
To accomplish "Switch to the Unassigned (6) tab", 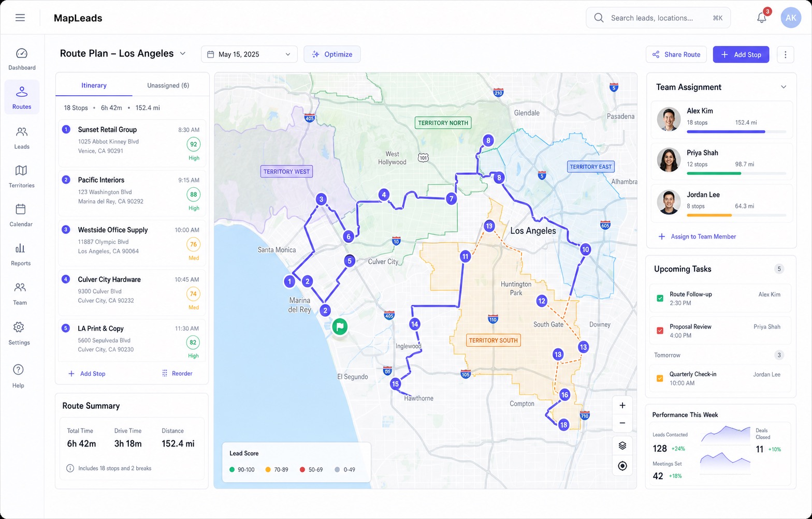I will tap(168, 85).
